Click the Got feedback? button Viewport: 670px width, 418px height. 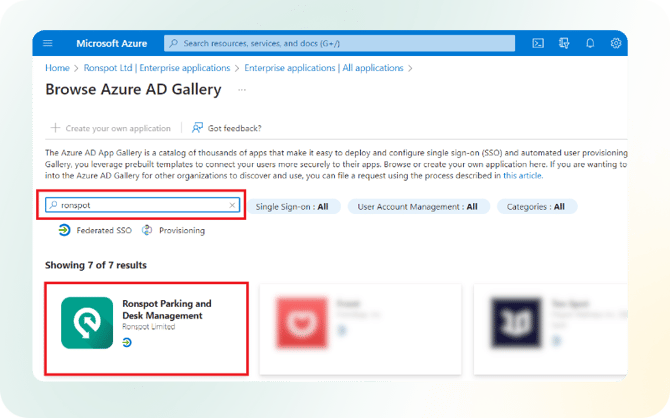pos(226,128)
